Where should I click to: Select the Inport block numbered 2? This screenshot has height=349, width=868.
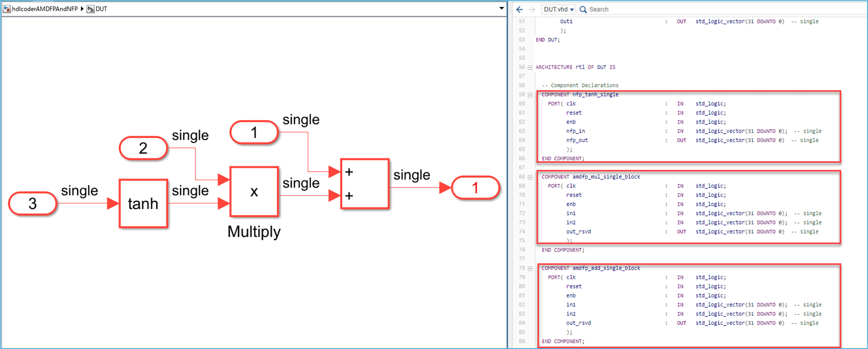coord(143,148)
